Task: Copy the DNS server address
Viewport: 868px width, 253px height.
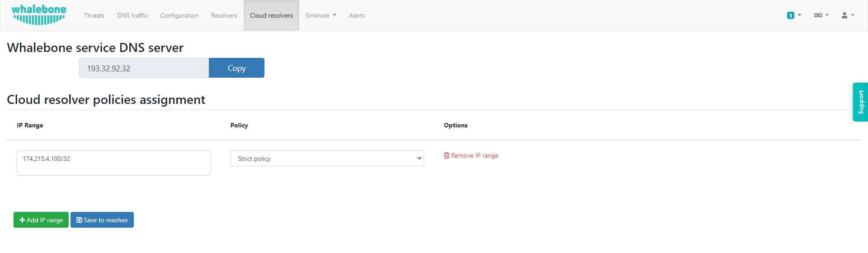Action: [x=236, y=68]
